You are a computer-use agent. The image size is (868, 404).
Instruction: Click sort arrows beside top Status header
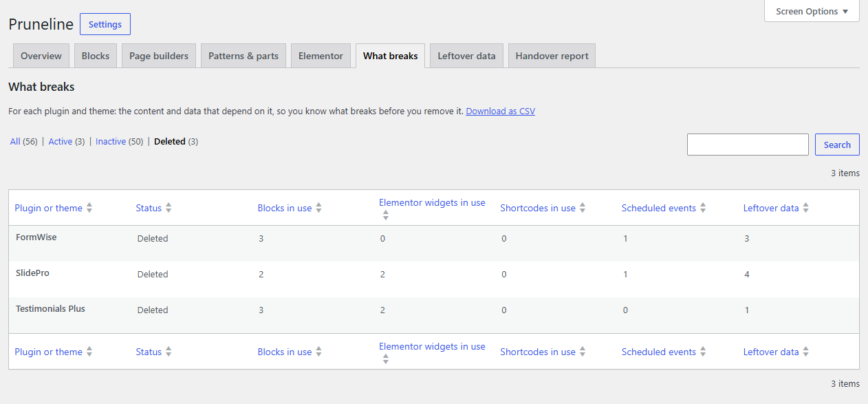pos(169,208)
